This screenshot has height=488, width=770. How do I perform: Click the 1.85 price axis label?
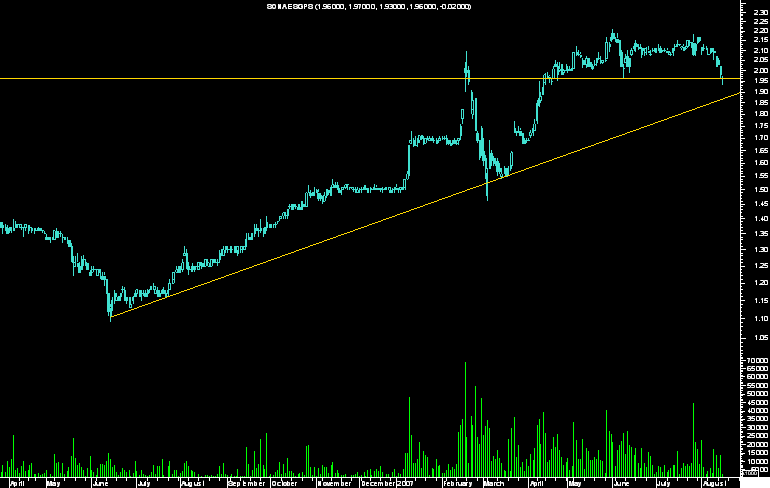pos(760,103)
